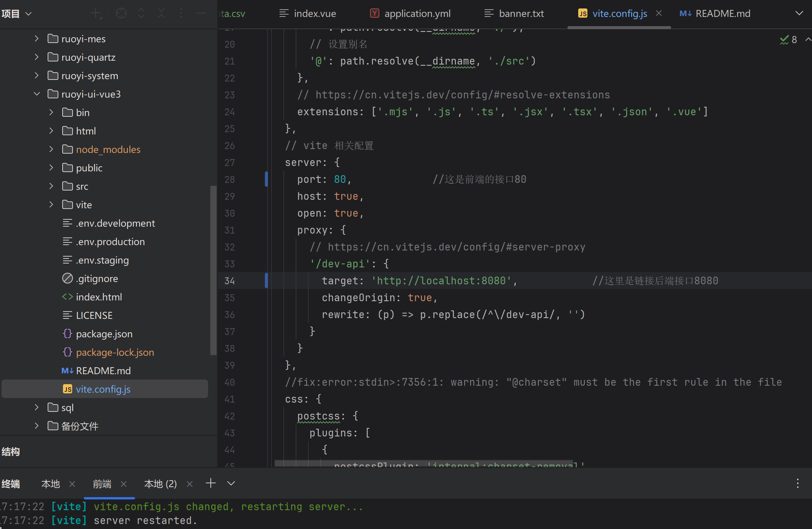
Task: Collapse the ruoyi-ui-vue3 folder
Action: coord(37,94)
